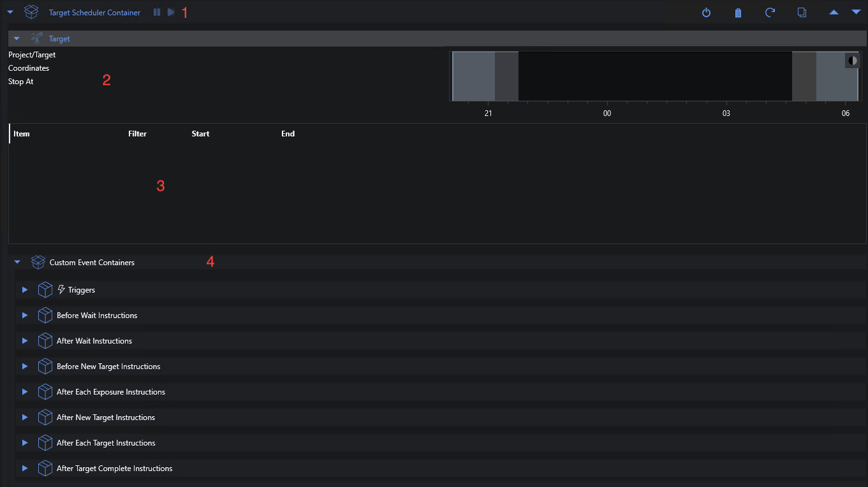Expand the Triggers container
Image resolution: width=868 pixels, height=487 pixels.
pyautogui.click(x=25, y=289)
